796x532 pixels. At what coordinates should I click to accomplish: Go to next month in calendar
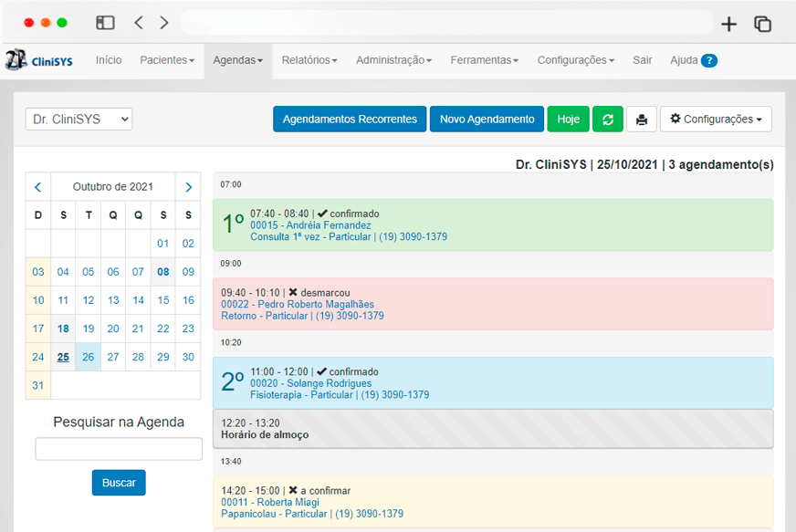tap(188, 187)
